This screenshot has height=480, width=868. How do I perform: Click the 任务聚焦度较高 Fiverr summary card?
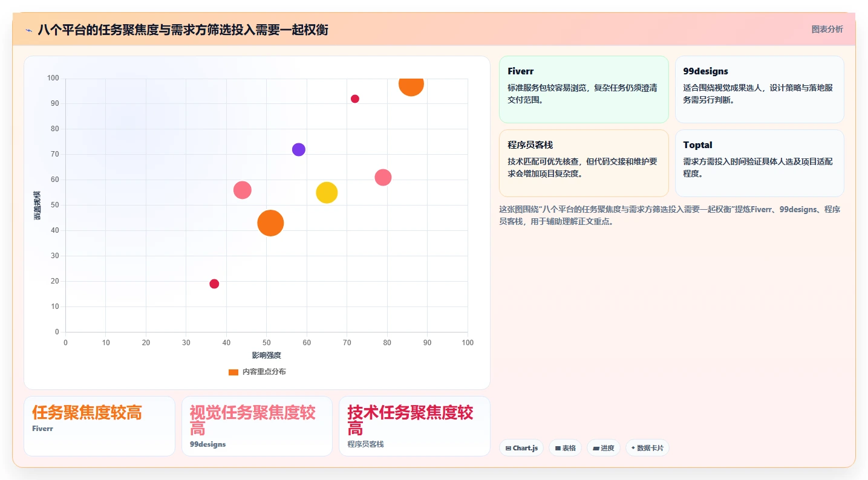point(99,426)
